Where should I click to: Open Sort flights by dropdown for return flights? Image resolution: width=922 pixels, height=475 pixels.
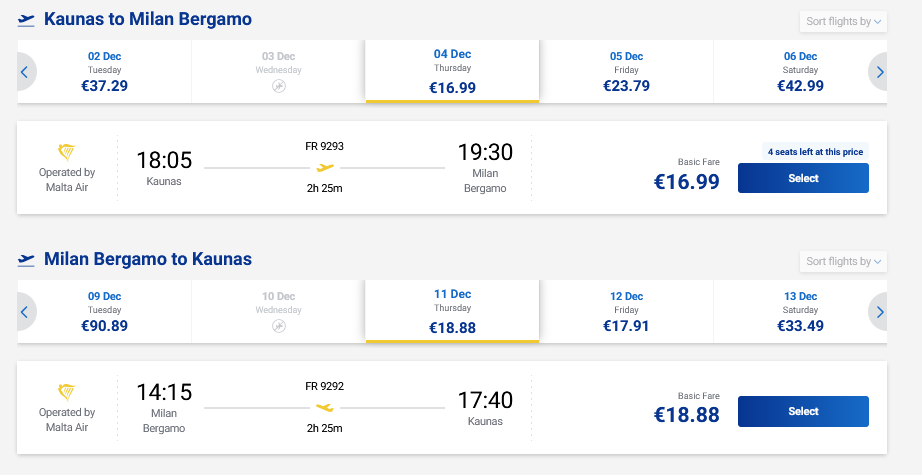point(843,261)
